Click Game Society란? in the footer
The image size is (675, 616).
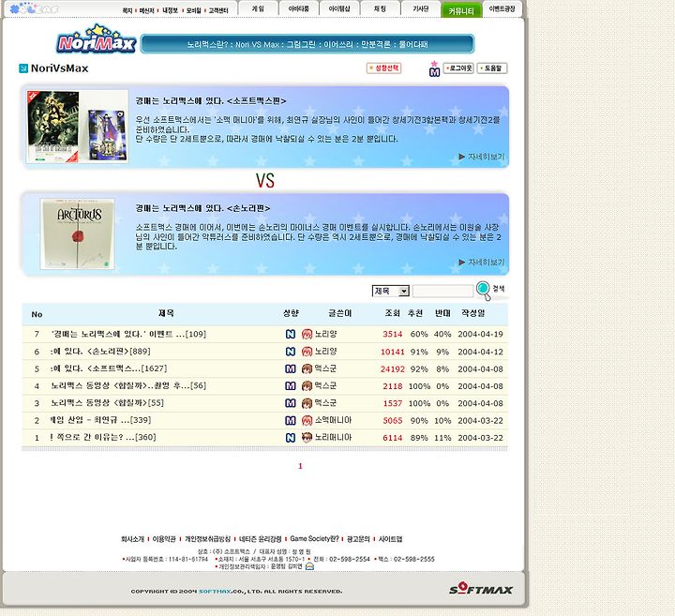[314, 539]
